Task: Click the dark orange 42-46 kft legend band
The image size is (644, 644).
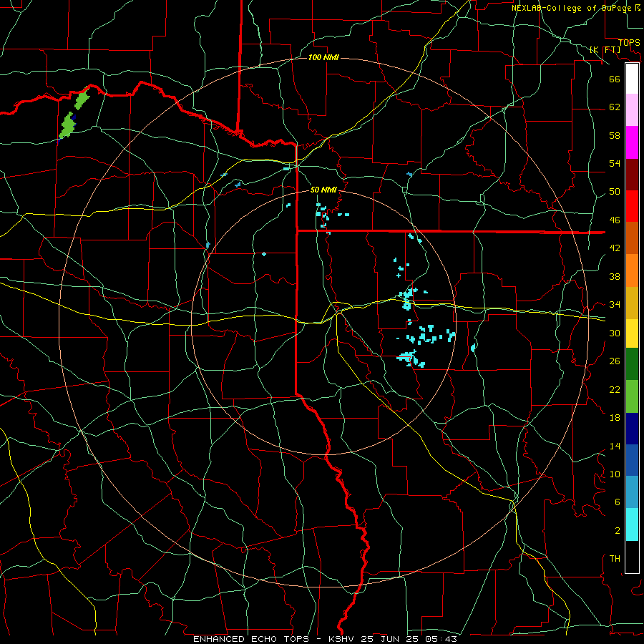Action: pos(632,238)
